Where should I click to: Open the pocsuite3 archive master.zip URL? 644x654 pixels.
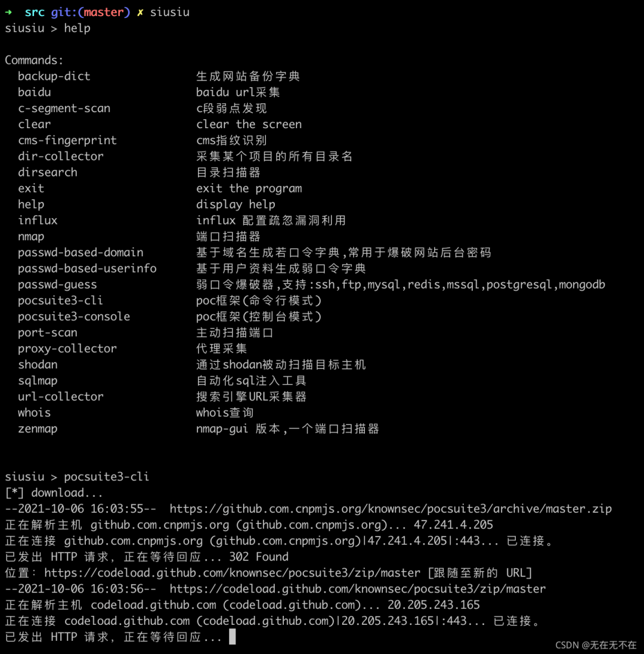click(x=391, y=509)
